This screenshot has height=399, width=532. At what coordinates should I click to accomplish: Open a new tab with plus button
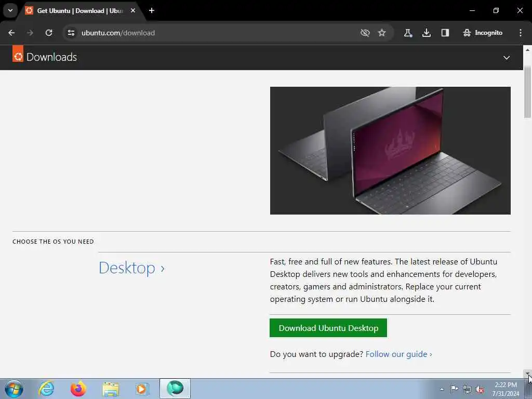(x=152, y=10)
